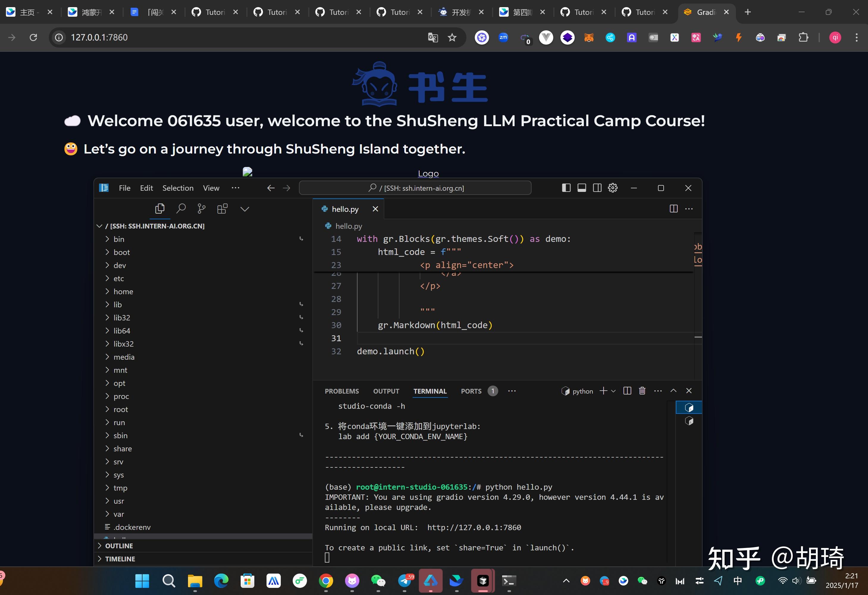Image resolution: width=868 pixels, height=595 pixels.
Task: Open the Explorer view in VS Code sidebar
Action: pyautogui.click(x=160, y=209)
